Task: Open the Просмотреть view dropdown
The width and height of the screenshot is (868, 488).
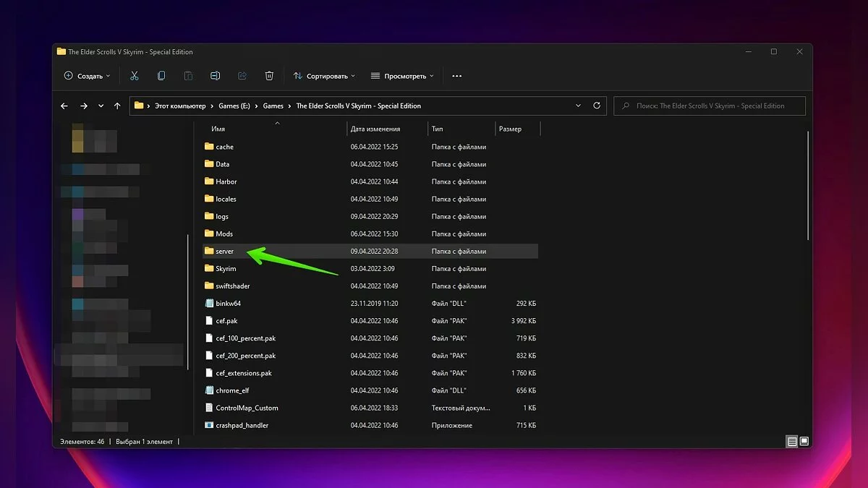Action: pos(402,76)
